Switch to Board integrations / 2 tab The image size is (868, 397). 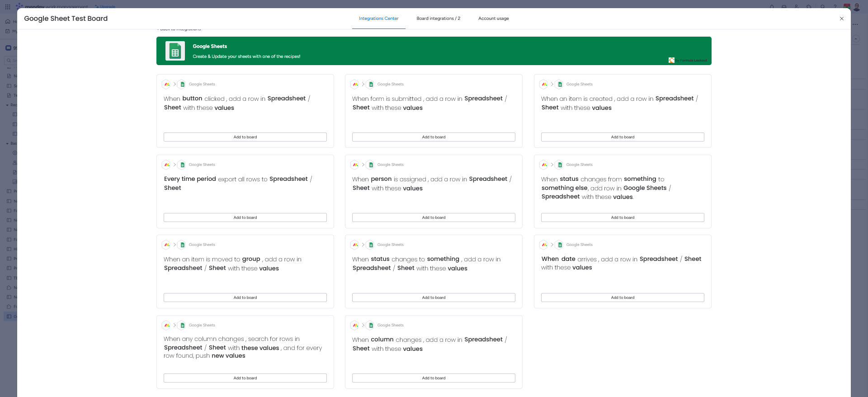[x=438, y=19]
